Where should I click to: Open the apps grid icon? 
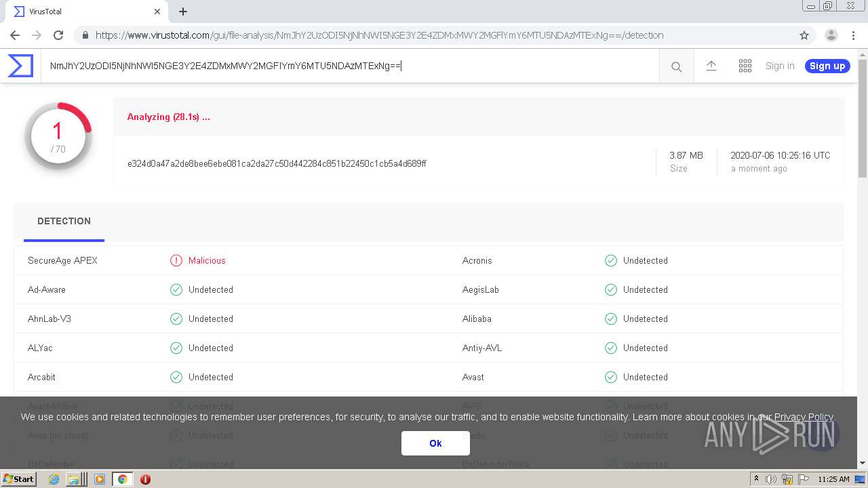pyautogui.click(x=745, y=66)
